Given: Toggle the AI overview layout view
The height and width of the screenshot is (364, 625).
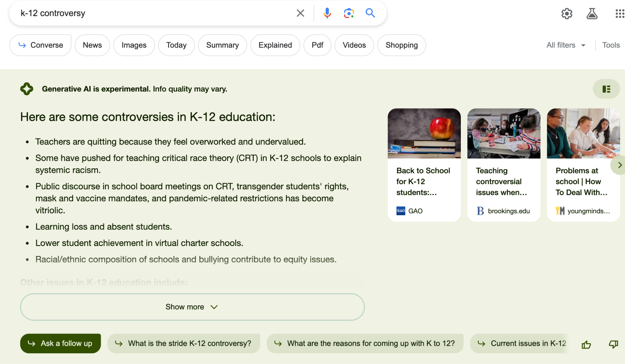Looking at the screenshot, I should pos(606,89).
